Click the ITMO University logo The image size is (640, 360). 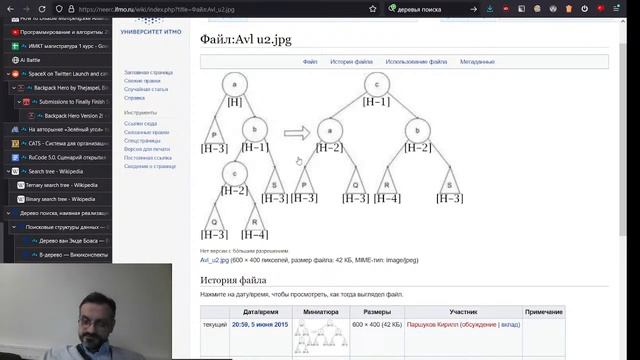pyautogui.click(x=151, y=27)
